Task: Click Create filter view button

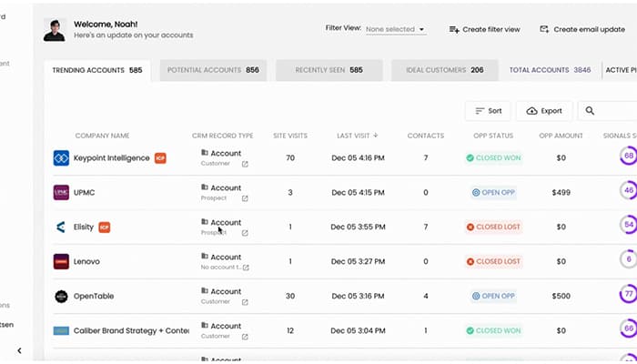Action: click(x=485, y=29)
